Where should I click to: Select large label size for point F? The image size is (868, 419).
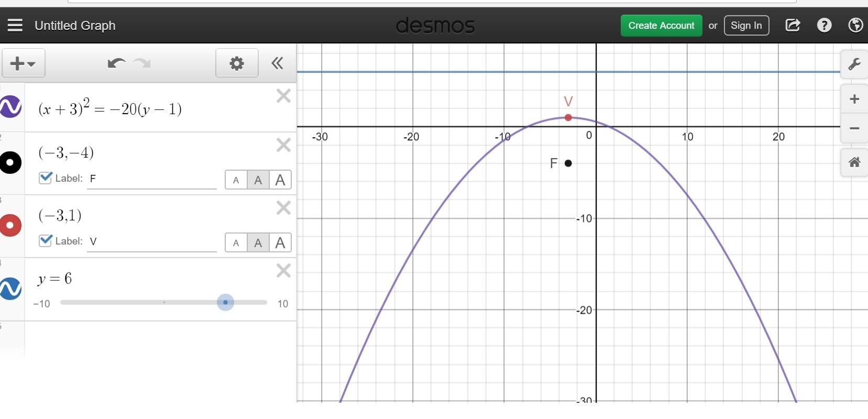(280, 180)
